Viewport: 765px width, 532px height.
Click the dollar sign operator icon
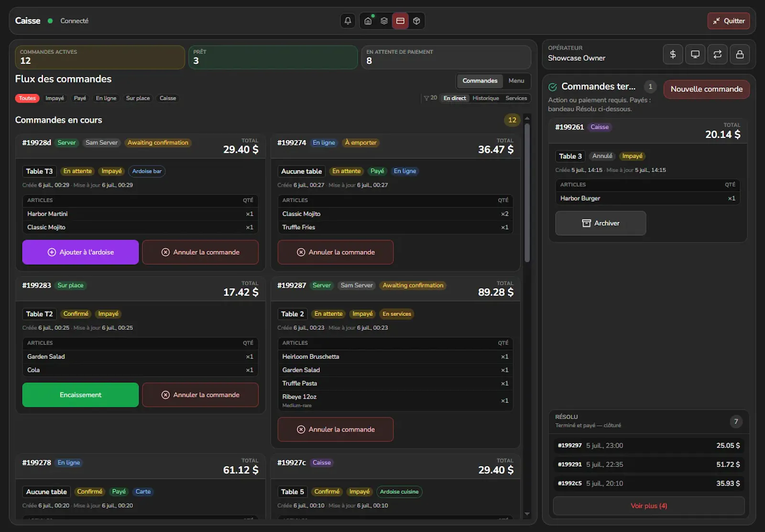673,54
